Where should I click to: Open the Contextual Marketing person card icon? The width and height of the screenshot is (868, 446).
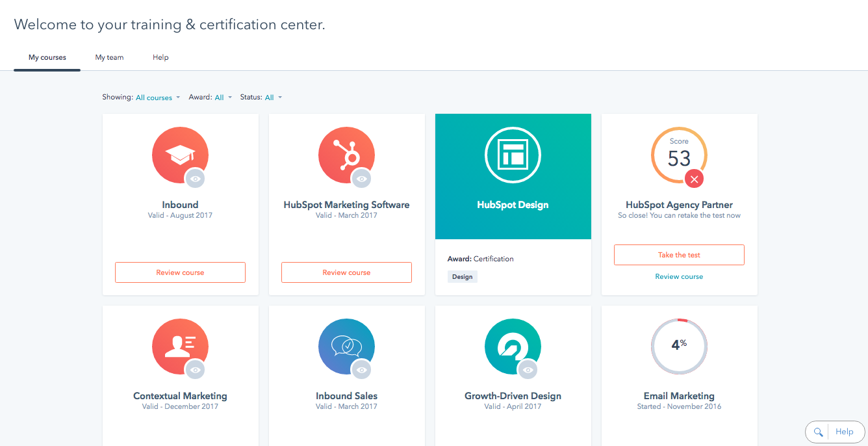coord(180,347)
